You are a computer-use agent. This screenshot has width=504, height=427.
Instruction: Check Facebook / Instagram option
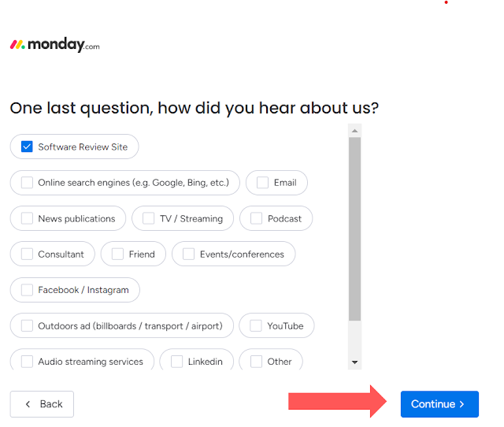[x=27, y=290]
